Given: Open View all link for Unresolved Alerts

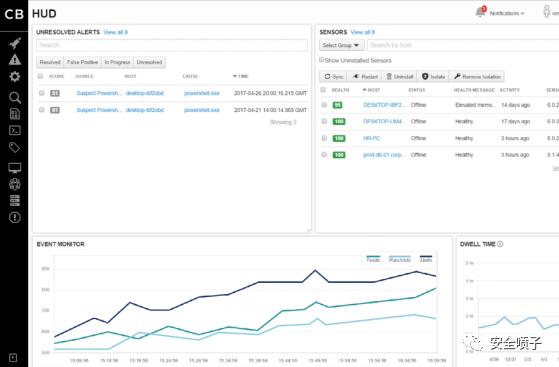Looking at the screenshot, I should tap(115, 32).
